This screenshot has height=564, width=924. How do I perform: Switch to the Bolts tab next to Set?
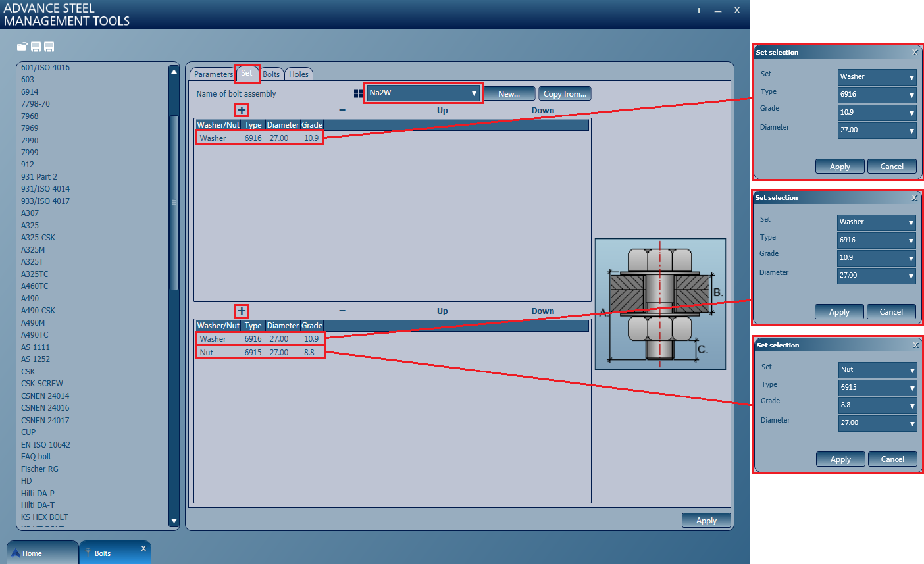[271, 74]
